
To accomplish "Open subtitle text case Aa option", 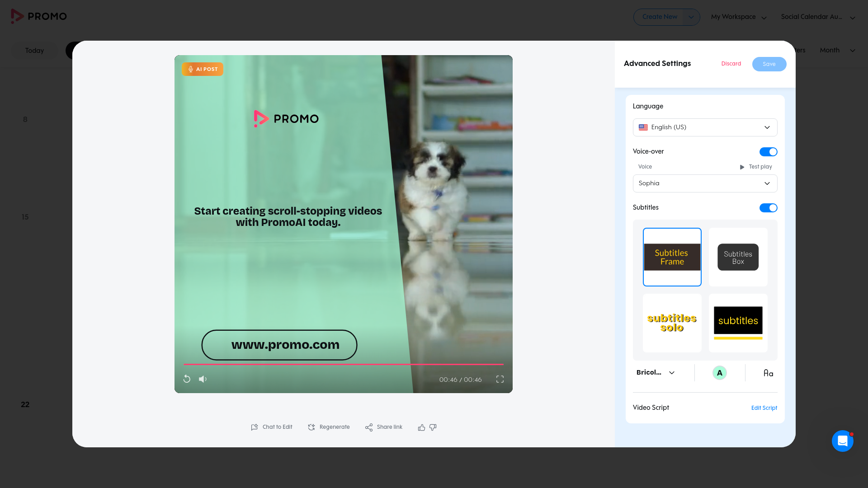I will point(768,373).
